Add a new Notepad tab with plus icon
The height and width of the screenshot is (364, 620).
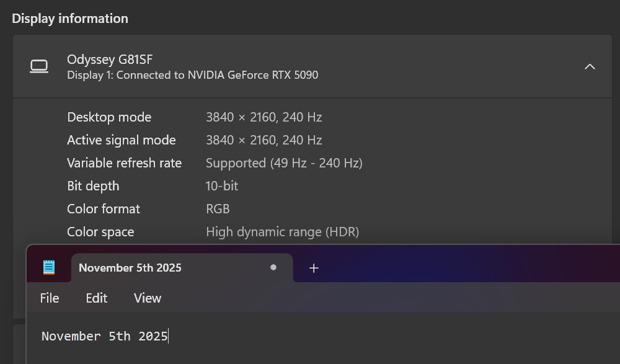(314, 269)
